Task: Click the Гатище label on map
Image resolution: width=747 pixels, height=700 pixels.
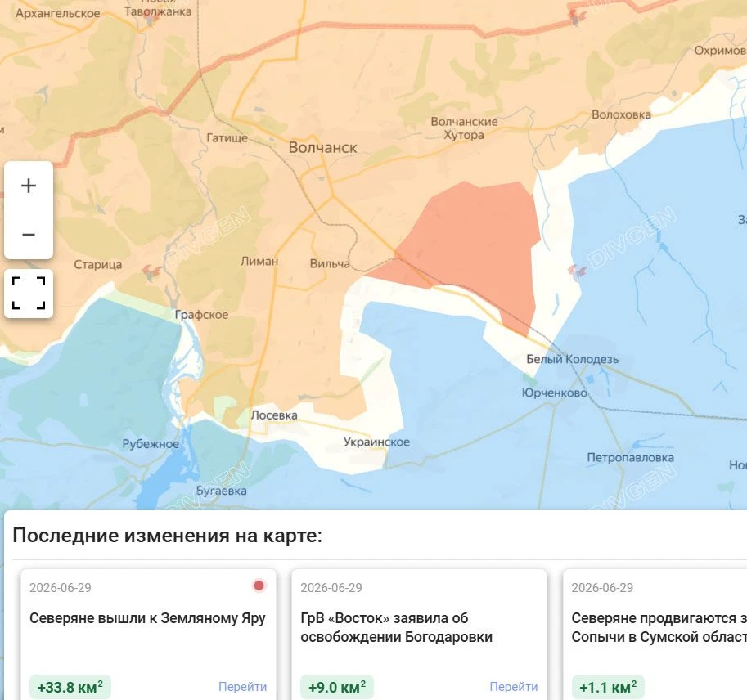Action: pyautogui.click(x=227, y=138)
